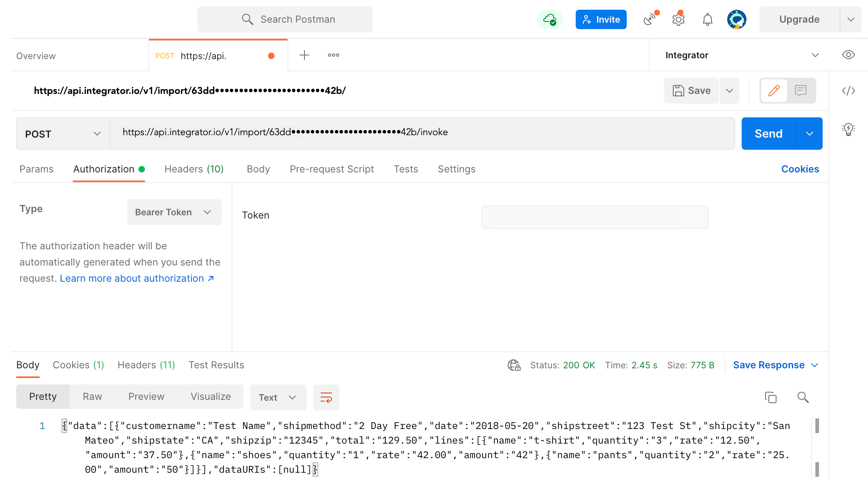Click the Send button
Viewport: 868px width, 480px height.
tap(769, 134)
